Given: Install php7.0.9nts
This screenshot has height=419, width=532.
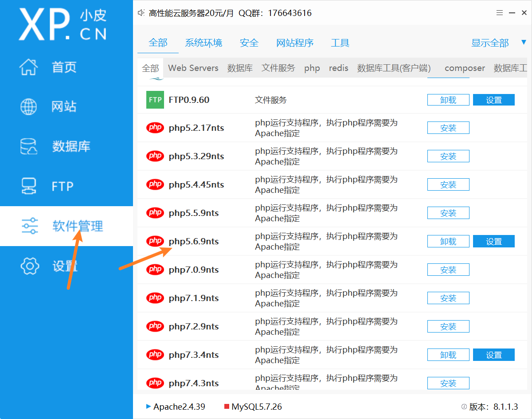Looking at the screenshot, I should click(448, 270).
